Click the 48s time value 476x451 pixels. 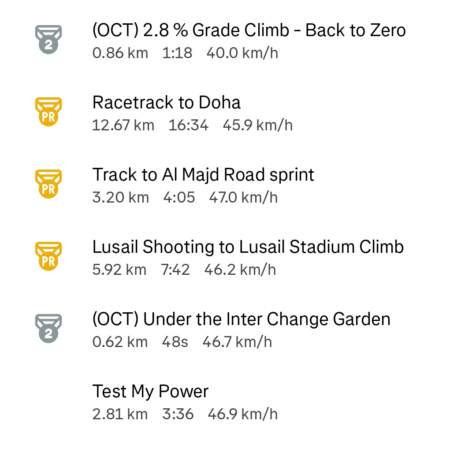pyautogui.click(x=175, y=342)
